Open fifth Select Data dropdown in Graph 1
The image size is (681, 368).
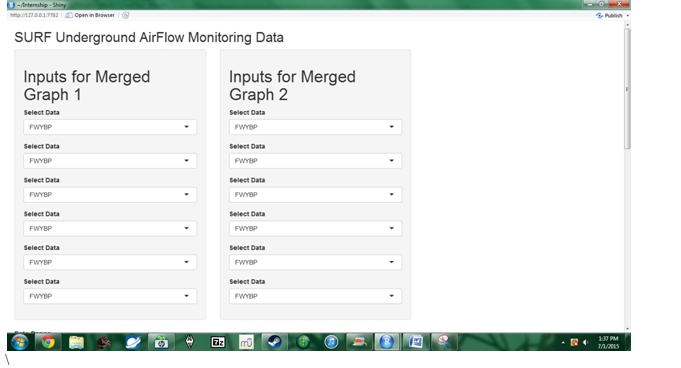(x=110, y=262)
